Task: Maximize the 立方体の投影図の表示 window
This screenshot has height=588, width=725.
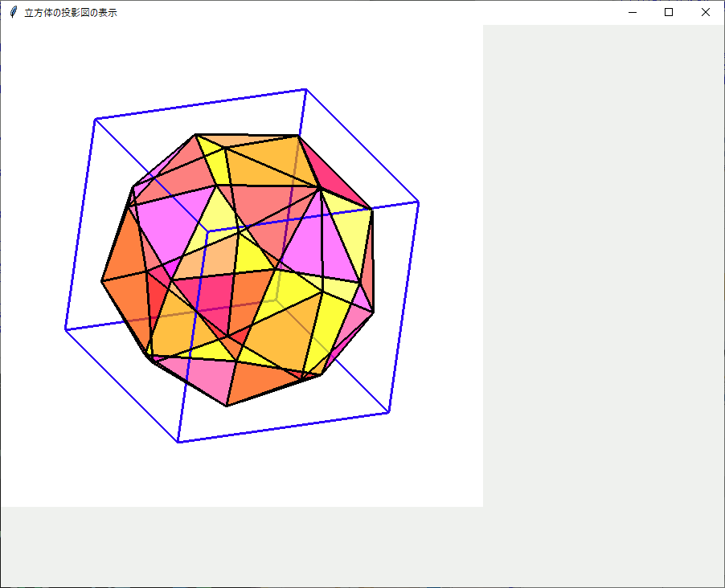Action: click(669, 13)
